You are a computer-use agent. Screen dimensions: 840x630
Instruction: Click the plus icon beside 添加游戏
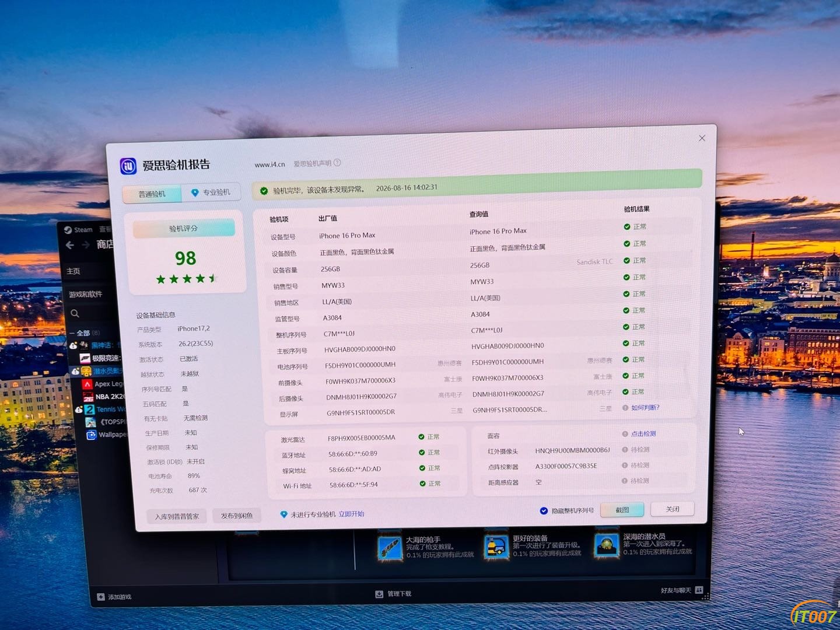pos(101,597)
